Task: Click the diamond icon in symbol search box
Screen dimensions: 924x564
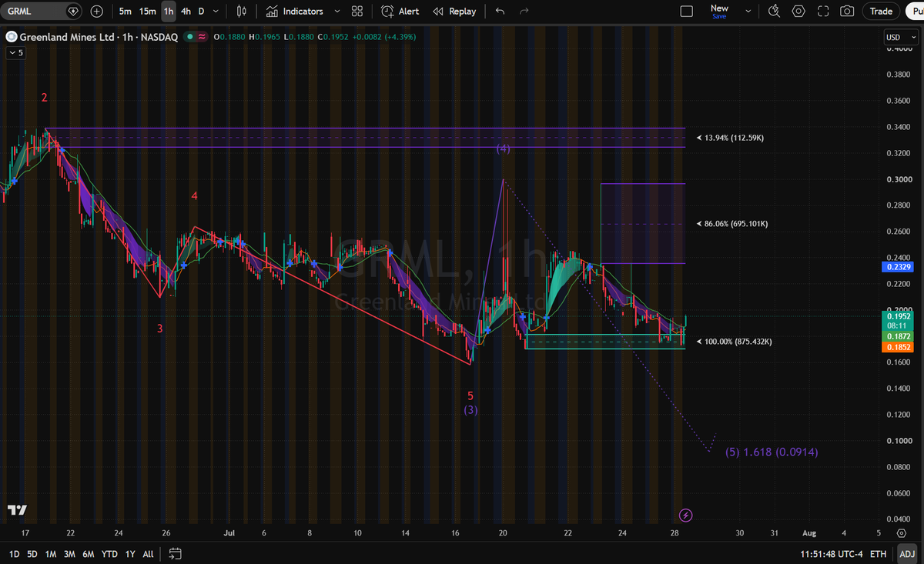Action: (72, 12)
